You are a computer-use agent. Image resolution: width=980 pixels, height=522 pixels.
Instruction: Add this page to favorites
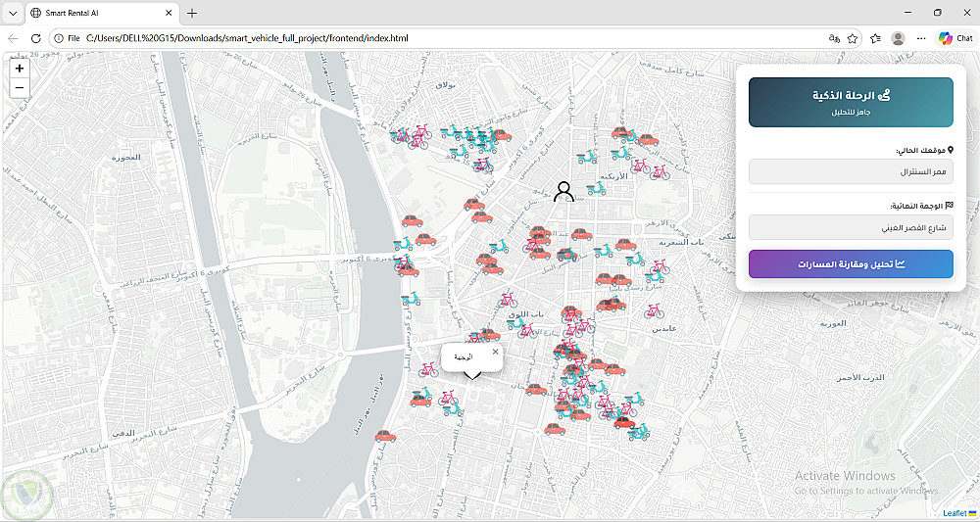click(852, 38)
